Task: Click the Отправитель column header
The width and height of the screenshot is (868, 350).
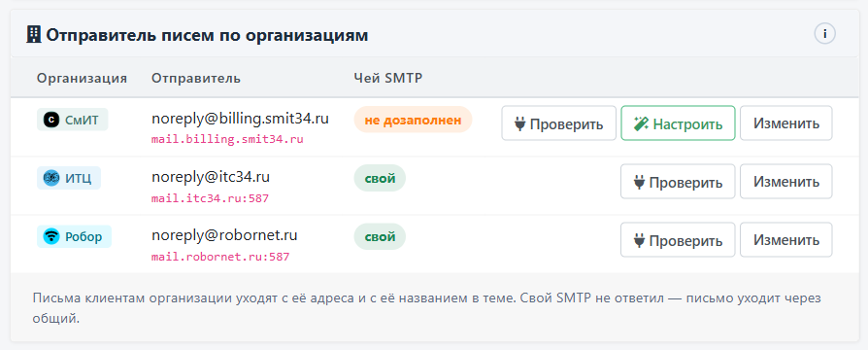Action: 196,78
